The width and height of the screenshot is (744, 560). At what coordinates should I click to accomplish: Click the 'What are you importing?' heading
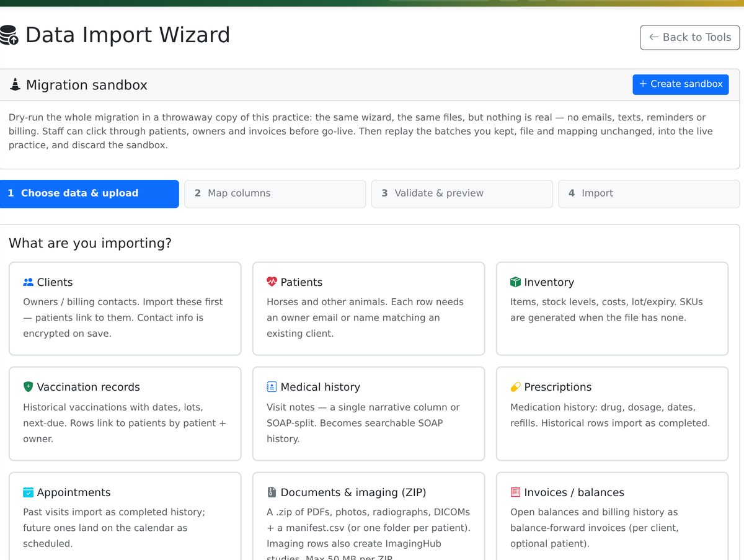coord(90,243)
